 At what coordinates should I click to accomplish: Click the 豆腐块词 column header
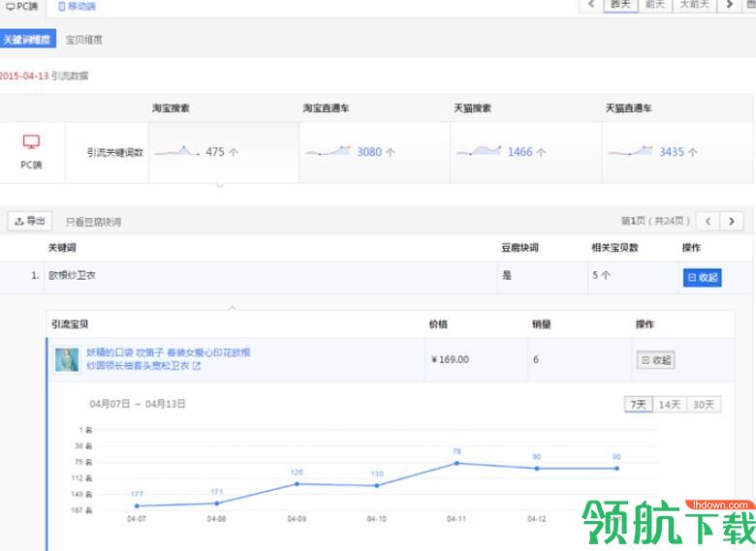pyautogui.click(x=520, y=248)
